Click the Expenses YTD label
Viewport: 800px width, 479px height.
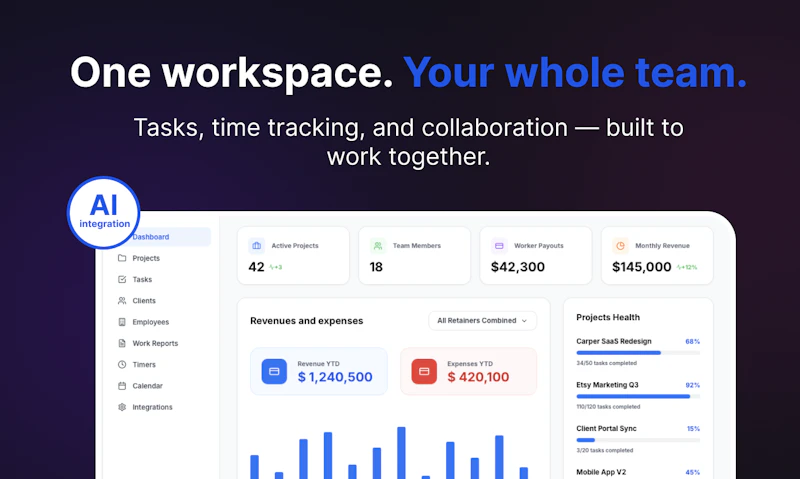point(470,364)
